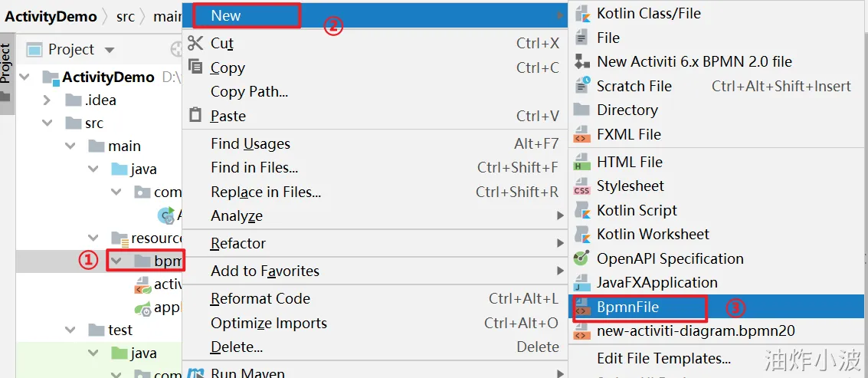Click the Scratch File clock icon

click(x=582, y=86)
